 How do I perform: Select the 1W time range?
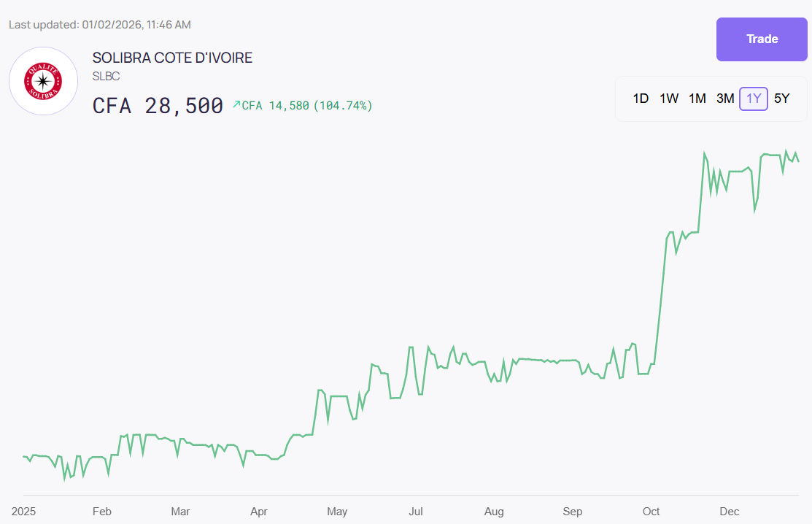point(669,99)
